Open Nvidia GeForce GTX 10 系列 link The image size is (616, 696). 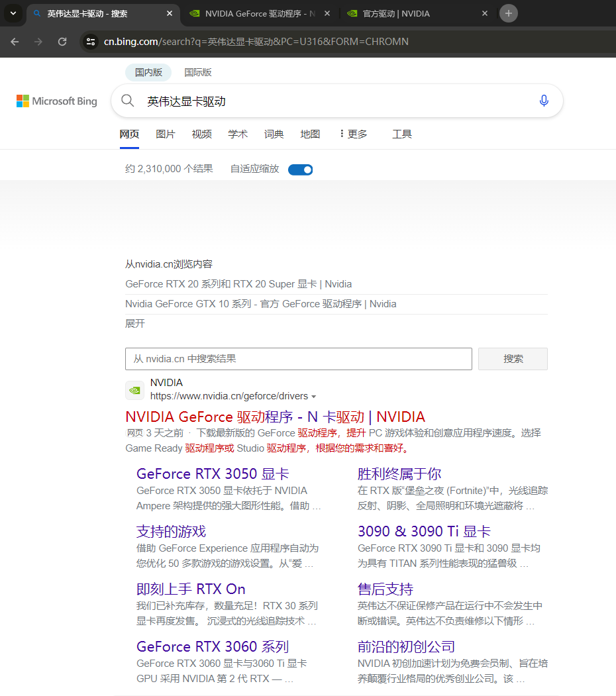(x=261, y=304)
